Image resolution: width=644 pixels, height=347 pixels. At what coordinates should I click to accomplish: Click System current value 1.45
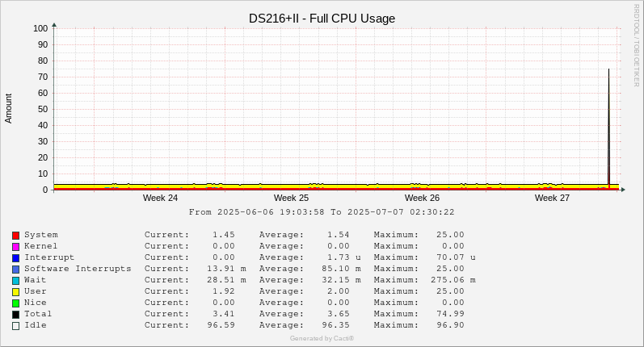point(224,235)
